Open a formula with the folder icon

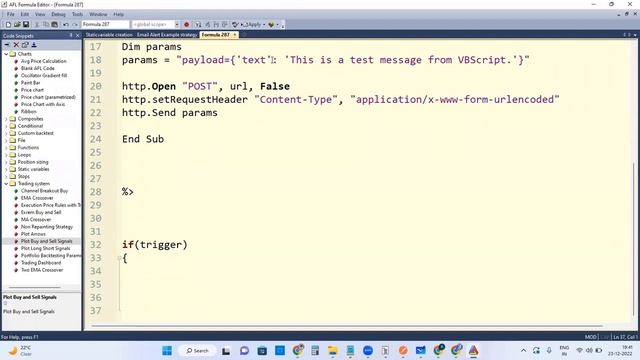coord(17,25)
